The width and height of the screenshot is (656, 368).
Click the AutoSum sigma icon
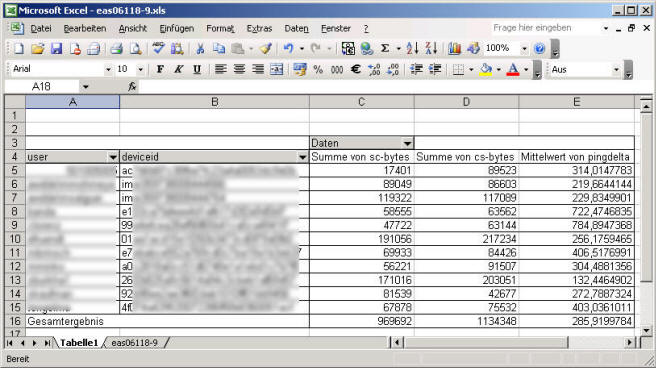point(385,49)
